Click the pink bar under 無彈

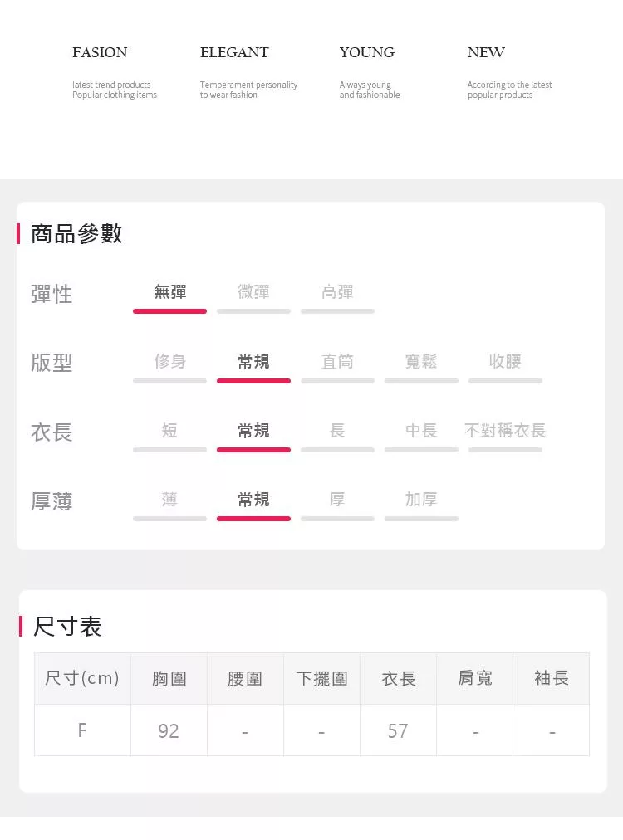click(x=169, y=311)
